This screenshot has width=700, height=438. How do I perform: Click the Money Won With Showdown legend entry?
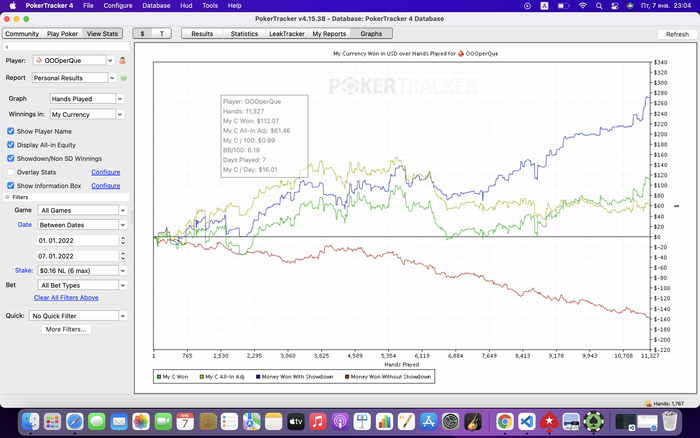[295, 377]
